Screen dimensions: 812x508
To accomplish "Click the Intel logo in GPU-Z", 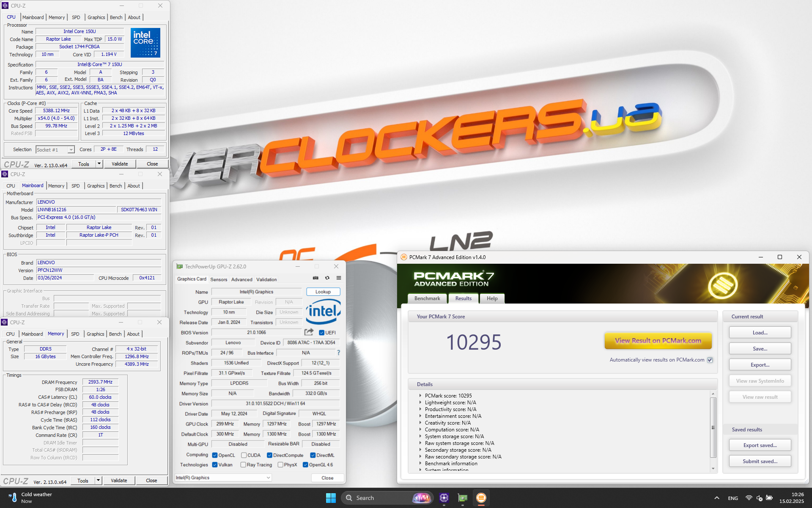I will [x=323, y=312].
